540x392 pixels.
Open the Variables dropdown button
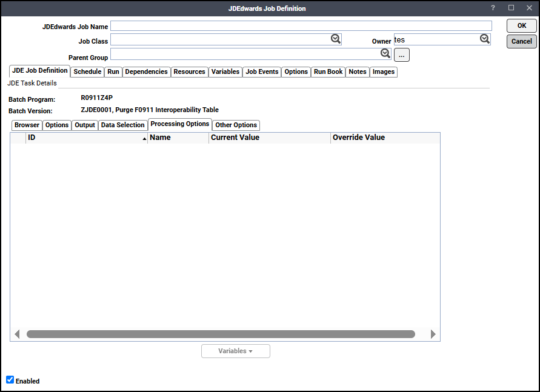(x=236, y=351)
